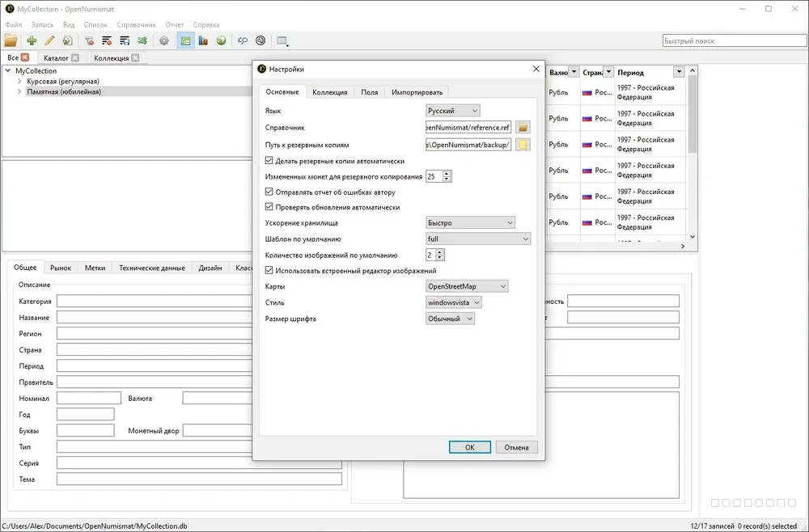Open the Стиль windowsvista dropdown
The height and width of the screenshot is (532, 809).
454,302
